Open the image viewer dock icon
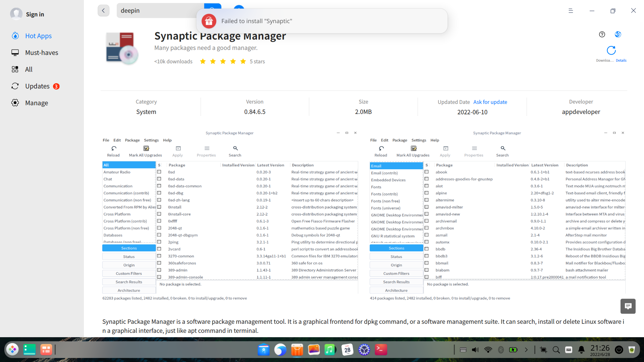The height and width of the screenshot is (362, 644). pos(314,350)
